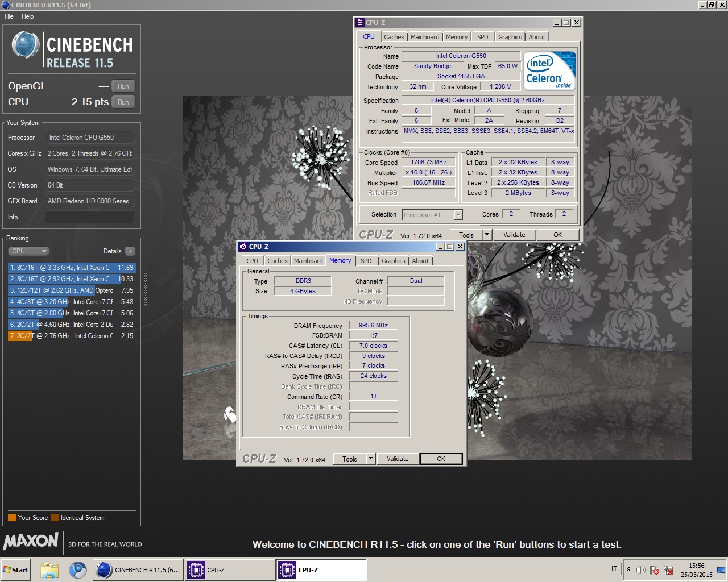
Task: Click the Info input field
Action: coord(90,217)
